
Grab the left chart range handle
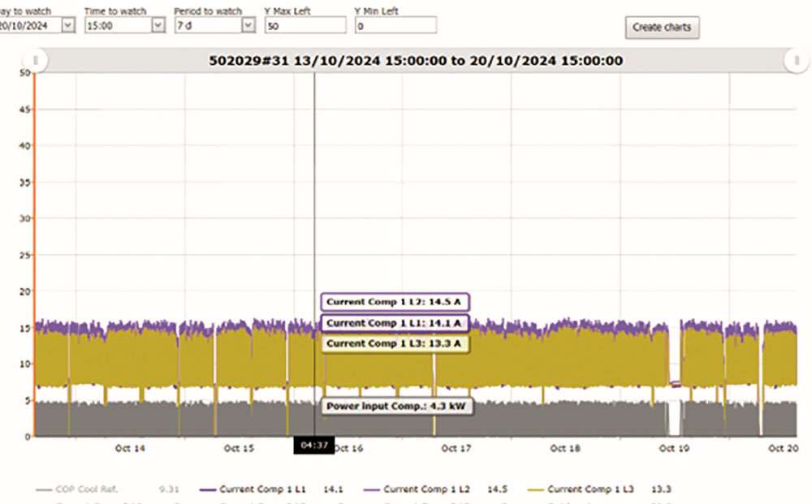(x=35, y=59)
